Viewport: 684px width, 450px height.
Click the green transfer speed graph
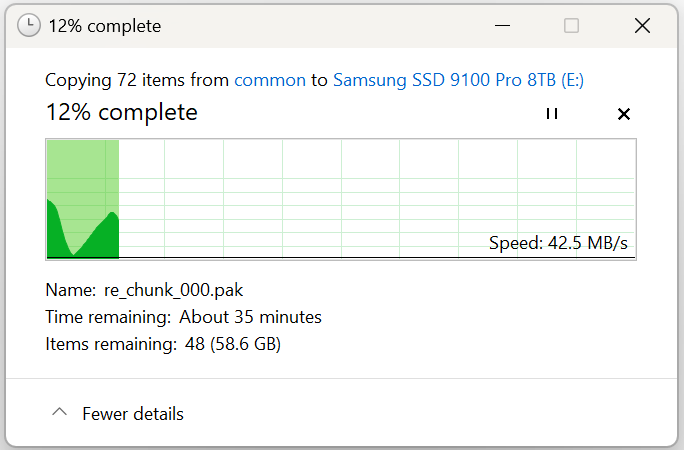click(x=83, y=199)
